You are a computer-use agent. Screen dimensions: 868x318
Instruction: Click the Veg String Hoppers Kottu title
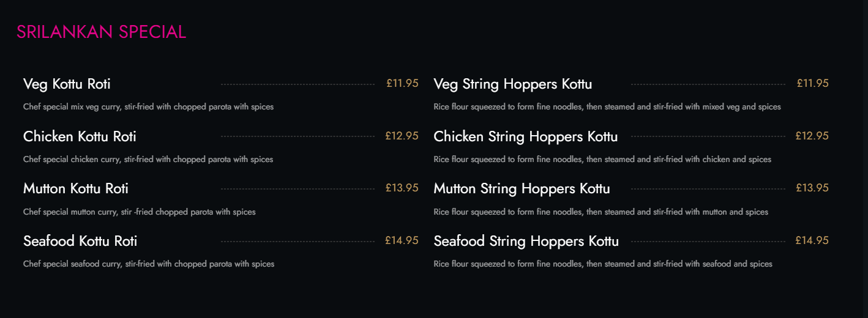tap(512, 84)
